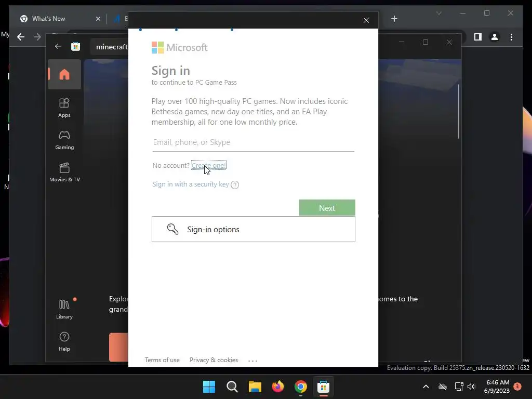Open volume tray icon
Image resolution: width=532 pixels, height=399 pixels.
click(x=471, y=387)
